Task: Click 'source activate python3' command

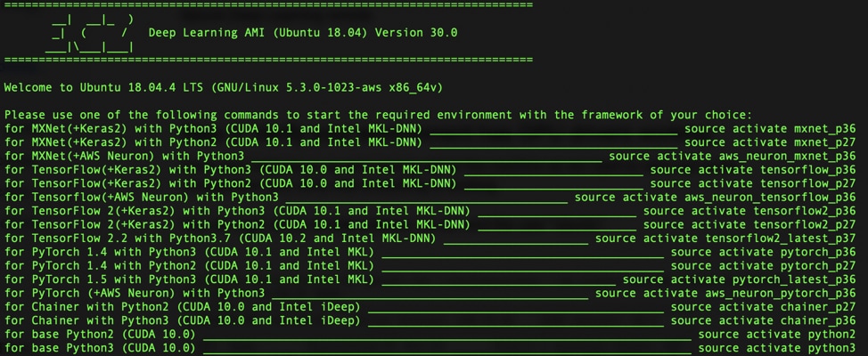Action: coord(777,348)
